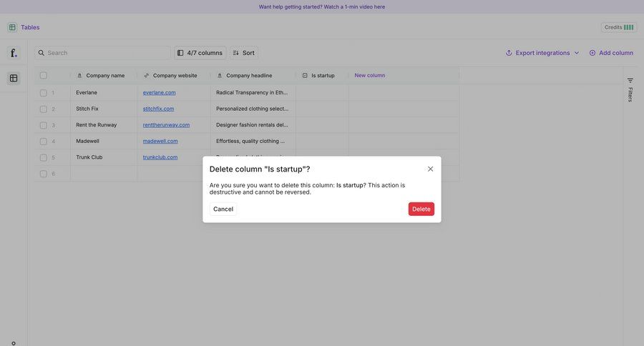Viewport: 644px width, 346px height.
Task: Check the box for row 4 Madewell
Action: 43,142
